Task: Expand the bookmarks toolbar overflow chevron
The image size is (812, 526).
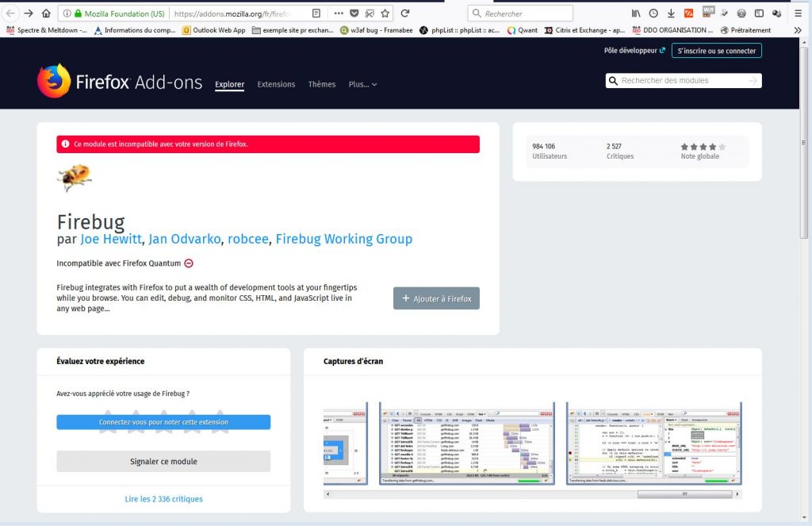Action: tap(798, 30)
